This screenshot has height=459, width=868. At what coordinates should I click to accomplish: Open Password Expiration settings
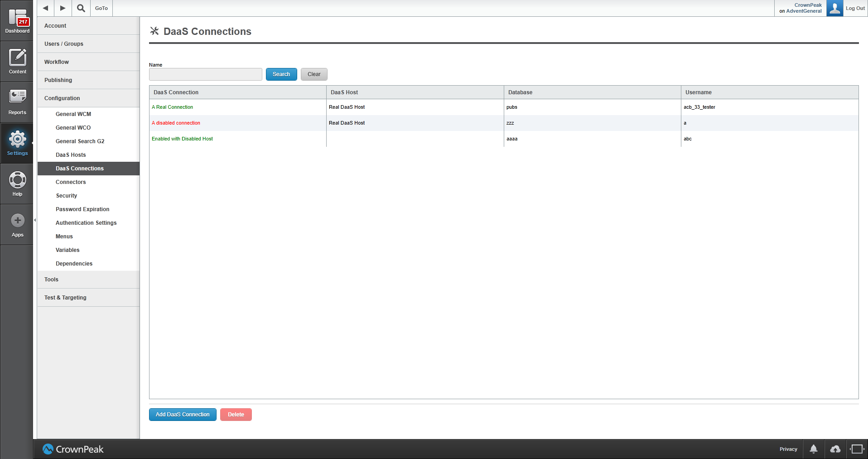88,209
